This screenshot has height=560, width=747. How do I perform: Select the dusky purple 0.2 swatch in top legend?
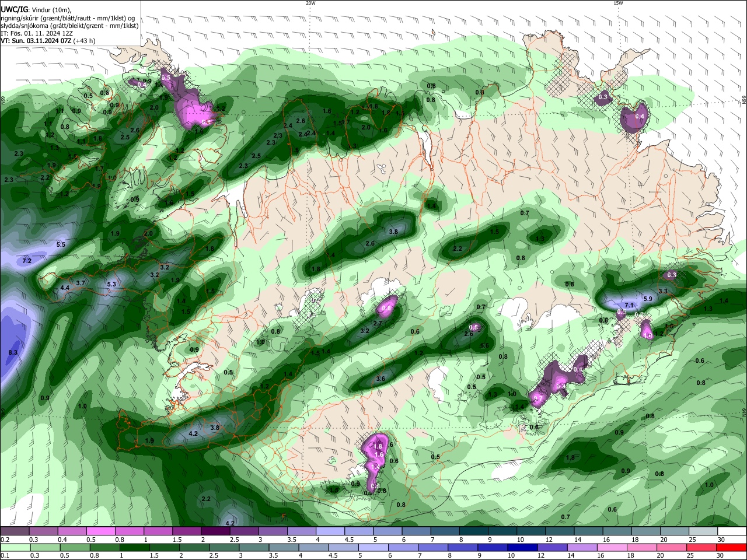tap(15, 531)
